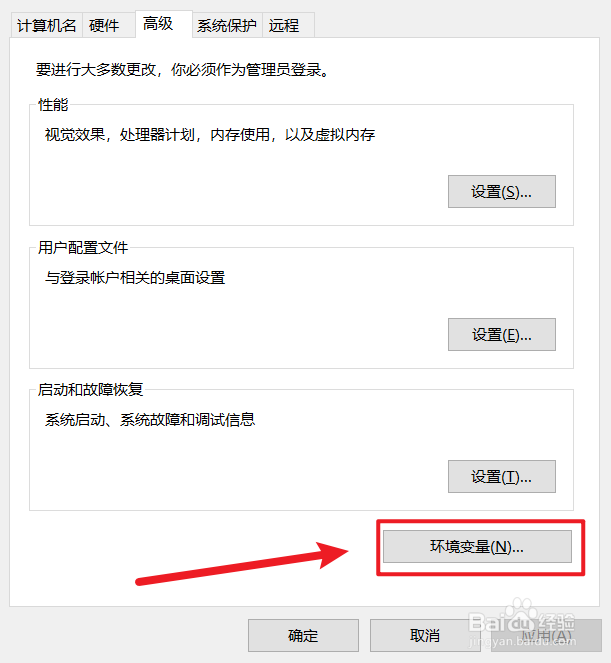Click the 环境变量(N) button
This screenshot has width=611, height=663.
coord(477,546)
